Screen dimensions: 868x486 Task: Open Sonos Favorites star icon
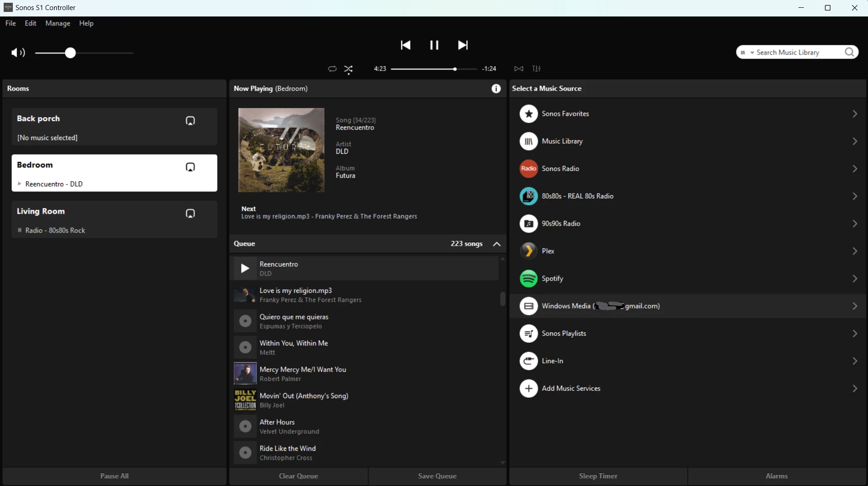[x=529, y=113]
